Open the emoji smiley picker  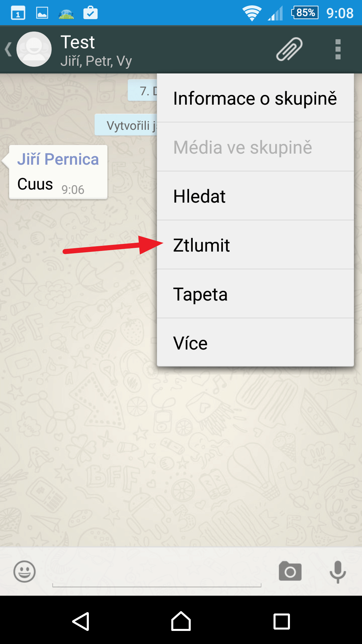pos(24,572)
